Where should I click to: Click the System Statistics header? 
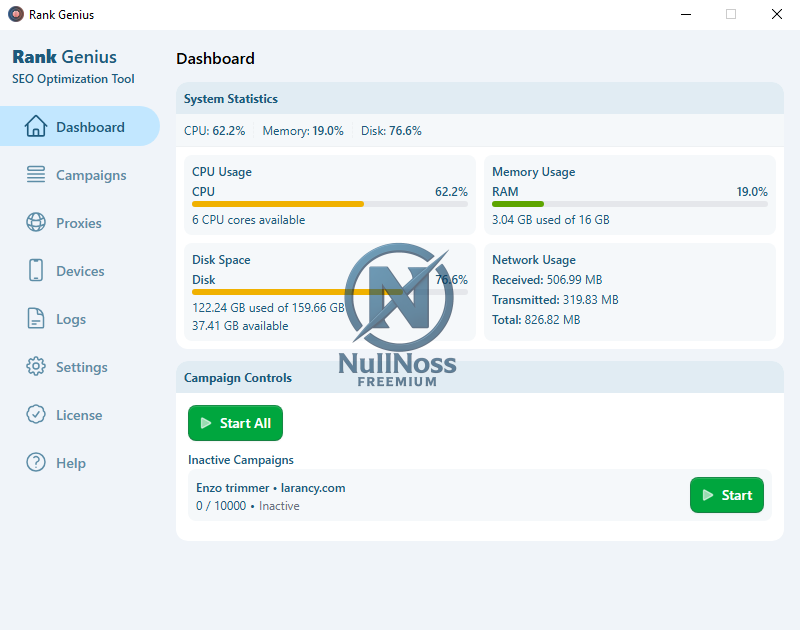pyautogui.click(x=232, y=98)
